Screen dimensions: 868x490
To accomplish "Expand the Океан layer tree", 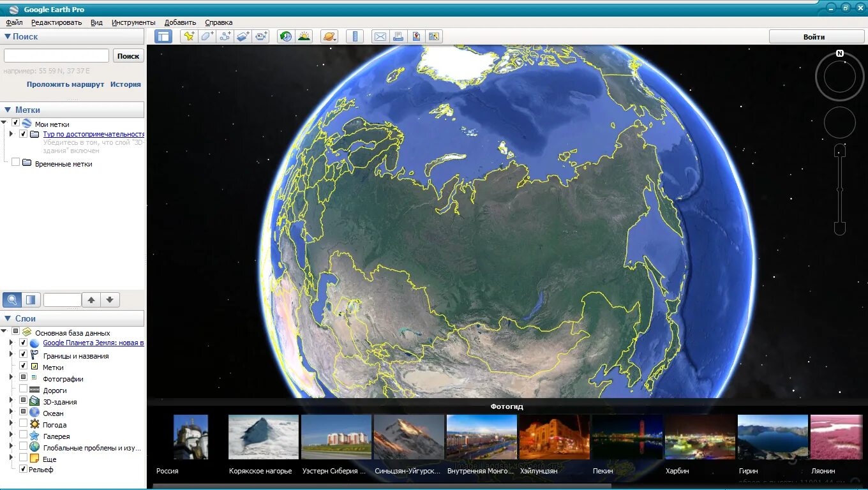I will pos(11,412).
